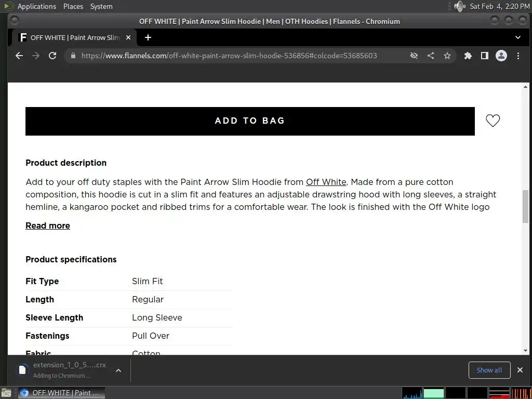Click the 'Product description' heading

66,163
